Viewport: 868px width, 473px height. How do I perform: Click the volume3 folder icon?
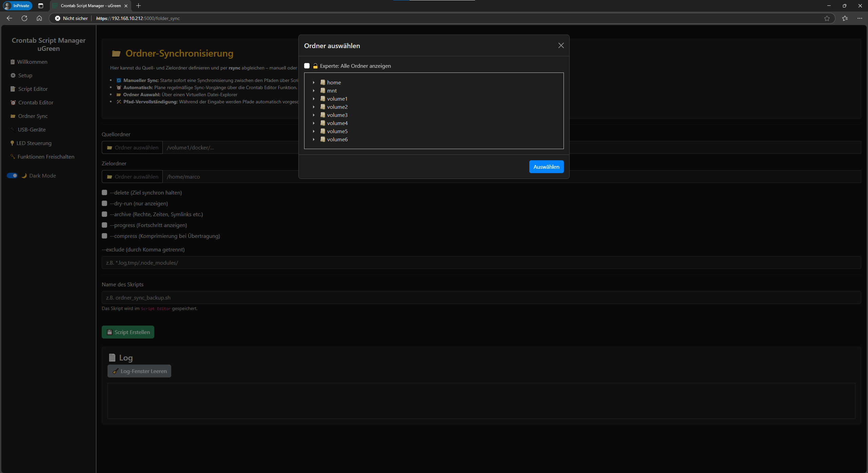(323, 115)
